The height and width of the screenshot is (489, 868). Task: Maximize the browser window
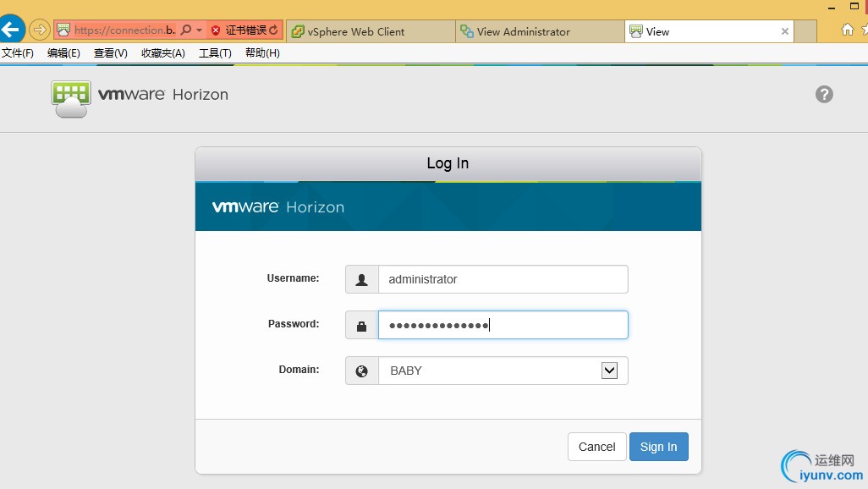854,6
